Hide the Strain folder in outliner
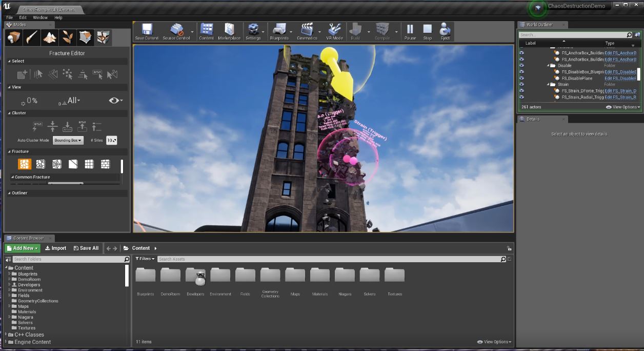The width and height of the screenshot is (644, 351). (x=521, y=85)
